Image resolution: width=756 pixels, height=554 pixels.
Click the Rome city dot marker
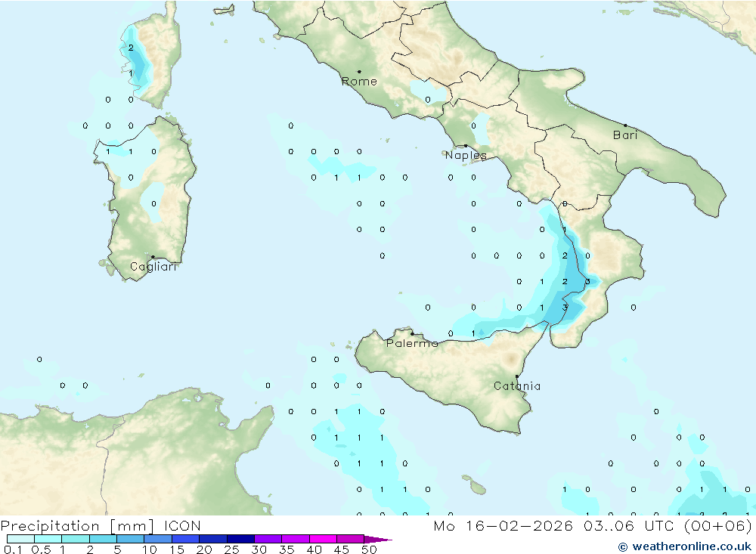(359, 72)
